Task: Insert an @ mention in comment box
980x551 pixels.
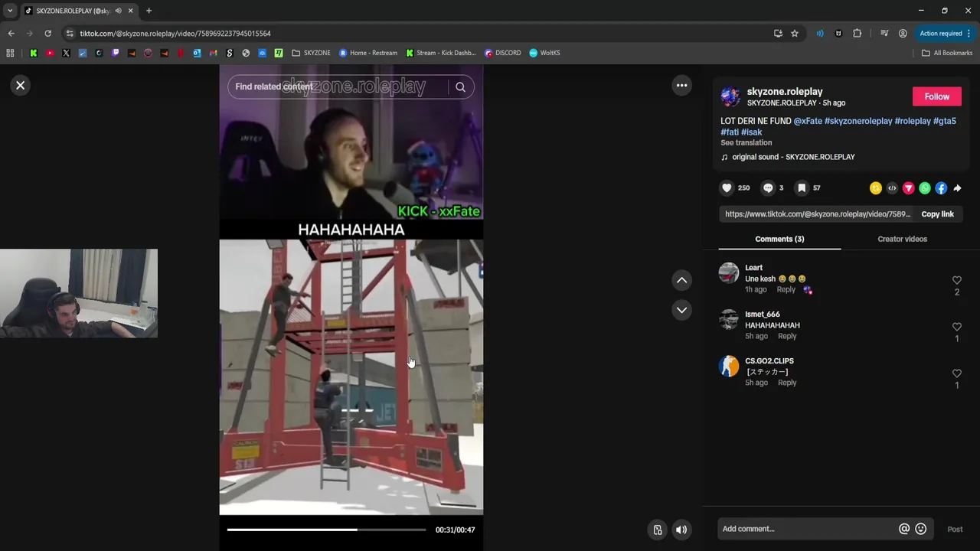Action: click(x=904, y=529)
